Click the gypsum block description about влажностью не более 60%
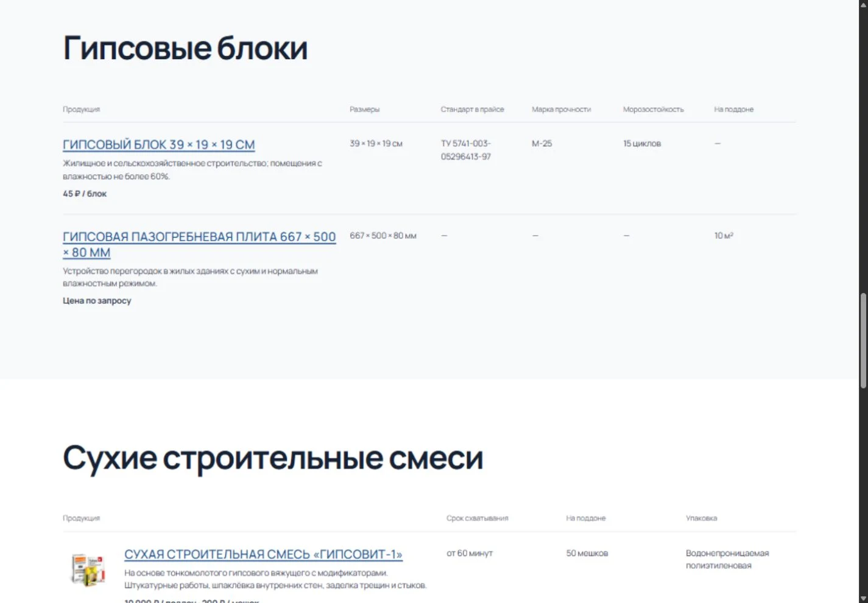868x603 pixels. pyautogui.click(x=192, y=170)
